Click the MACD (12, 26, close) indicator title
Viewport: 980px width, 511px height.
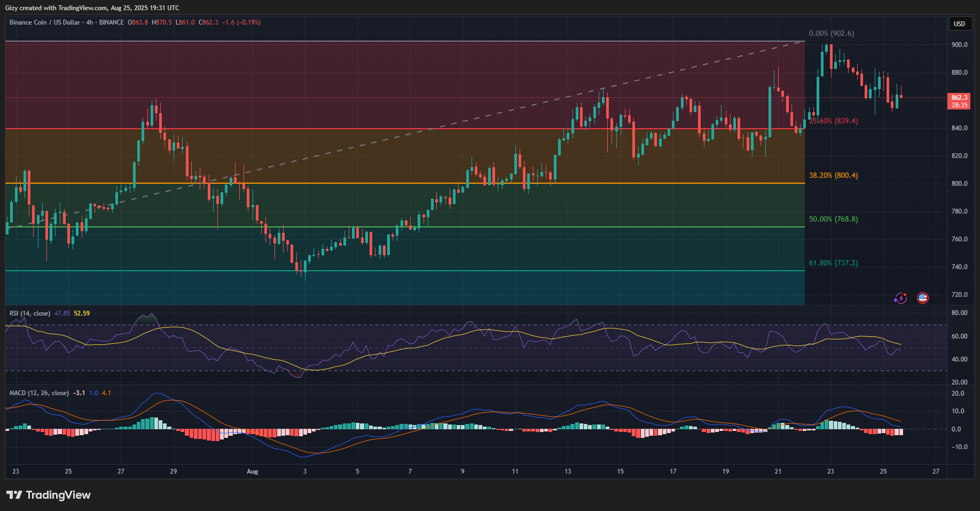point(39,393)
